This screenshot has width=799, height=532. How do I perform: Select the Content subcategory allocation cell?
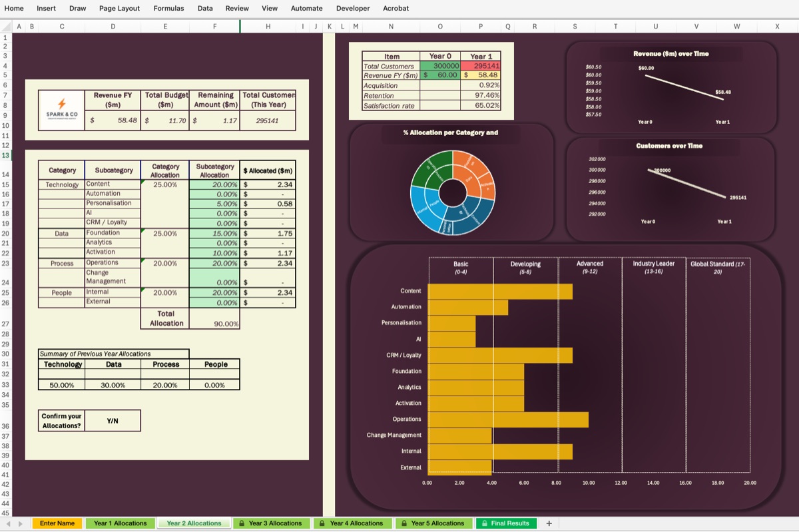214,184
